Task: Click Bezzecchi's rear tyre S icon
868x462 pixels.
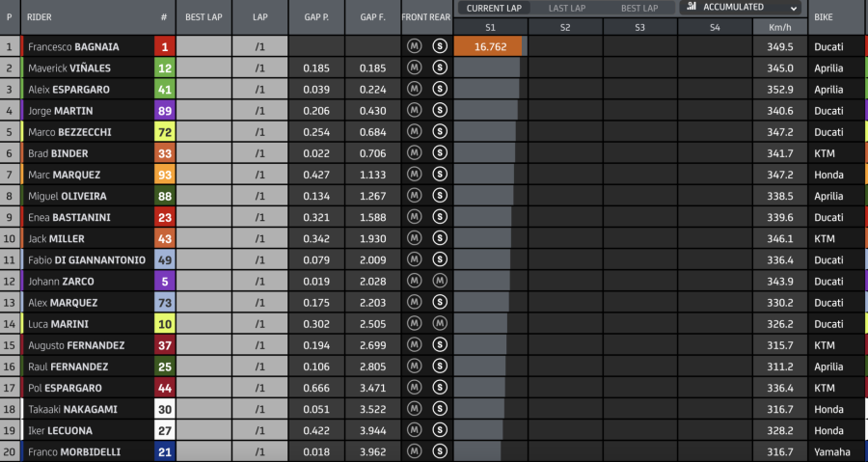Action: point(440,132)
